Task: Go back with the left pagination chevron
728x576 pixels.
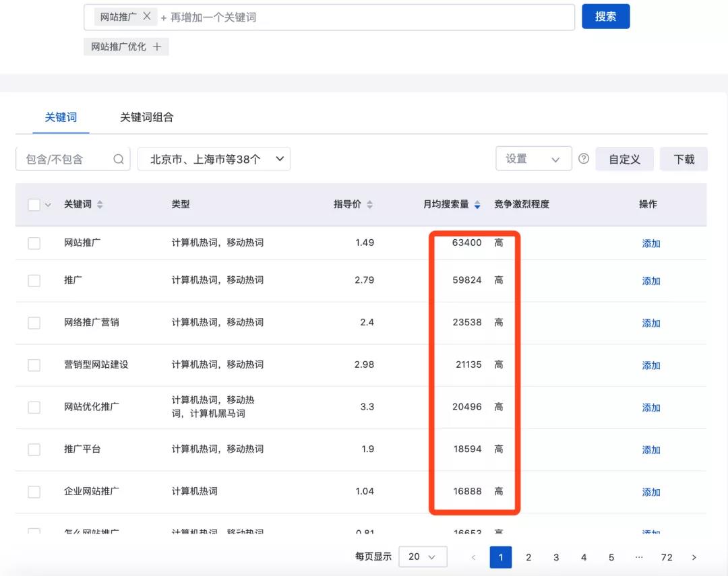Action: coord(474,557)
